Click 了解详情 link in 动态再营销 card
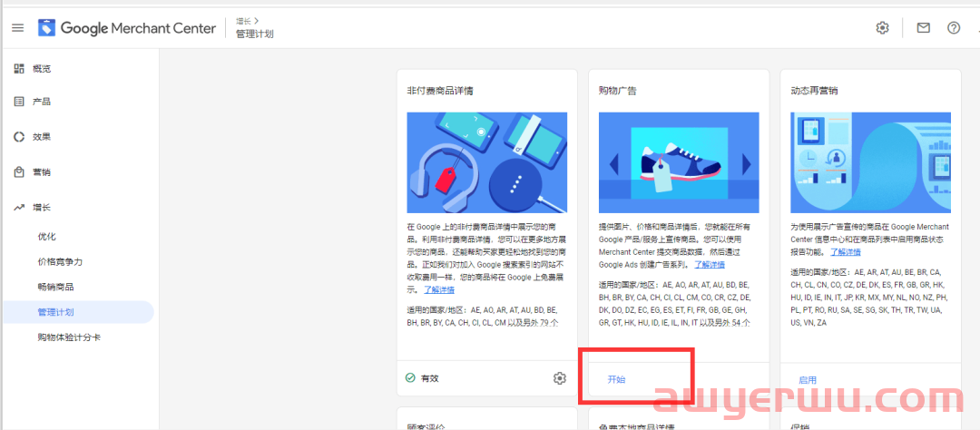Image resolution: width=980 pixels, height=430 pixels. pyautogui.click(x=846, y=252)
